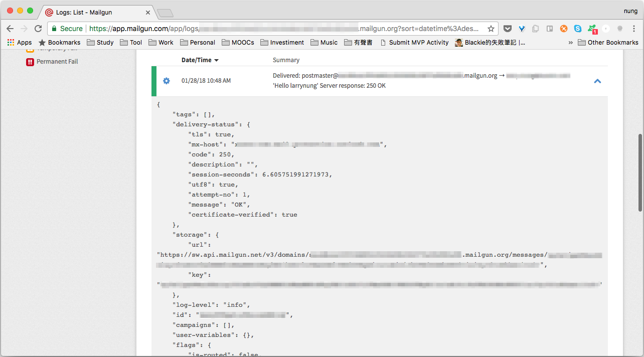
Task: Open the copy pages extension icon
Action: [x=536, y=29]
